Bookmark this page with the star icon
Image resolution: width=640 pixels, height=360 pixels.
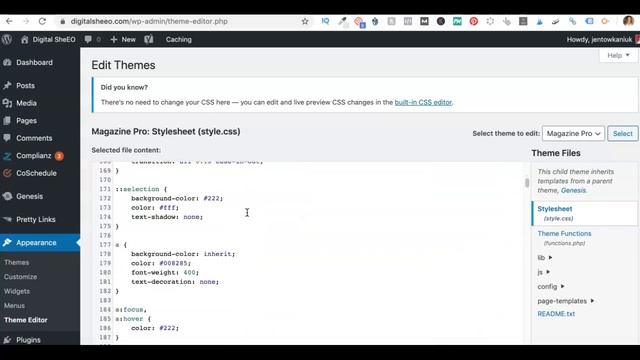[x=305, y=21]
